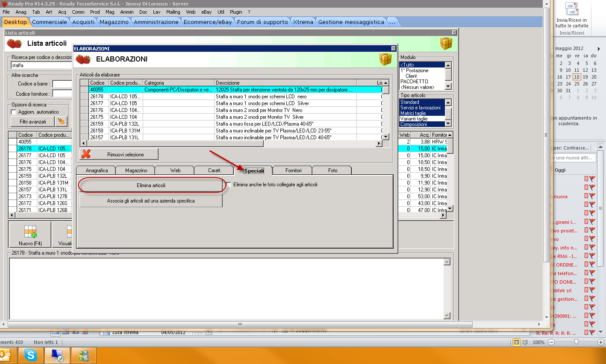This screenshot has height=364, width=606.
Task: Click the Filtri avanzati button
Action: click(33, 122)
